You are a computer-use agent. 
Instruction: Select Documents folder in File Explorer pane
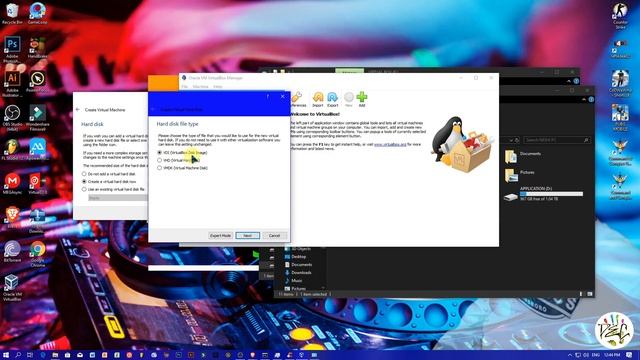(x=523, y=156)
